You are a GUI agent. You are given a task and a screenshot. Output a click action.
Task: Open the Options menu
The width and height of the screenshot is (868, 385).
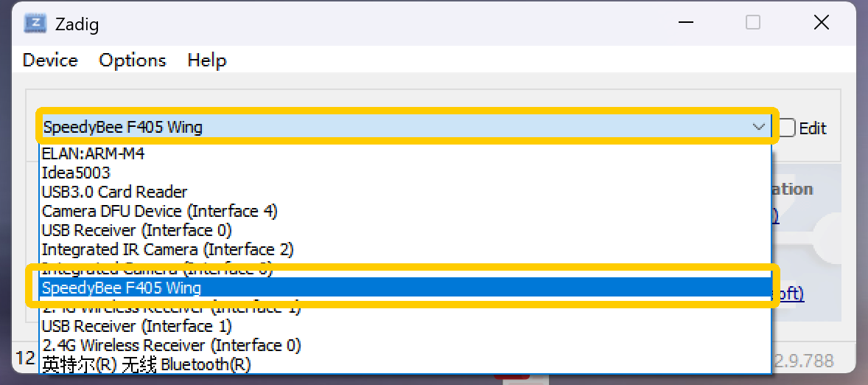tap(133, 60)
